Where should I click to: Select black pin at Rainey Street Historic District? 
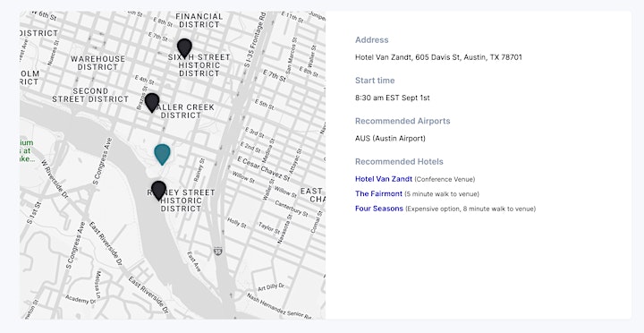158,191
